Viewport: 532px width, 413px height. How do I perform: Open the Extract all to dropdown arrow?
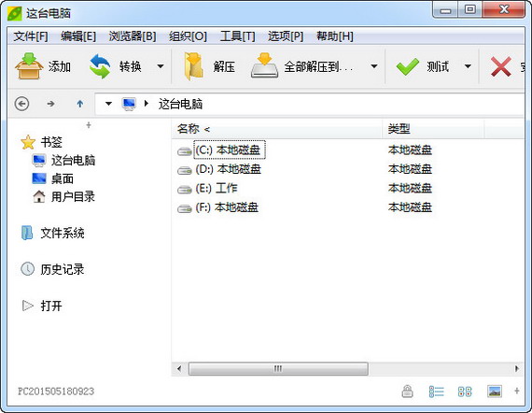(374, 66)
